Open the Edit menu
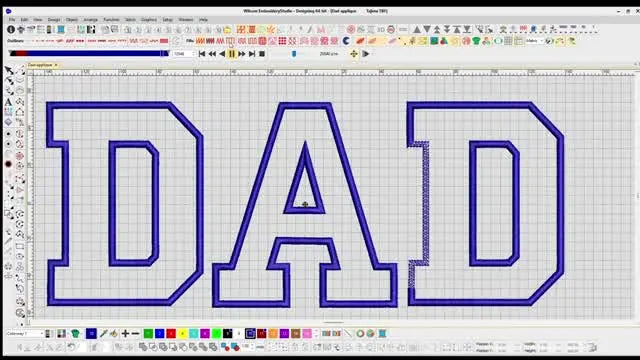Screen dimensions: 640x360 click(24, 20)
